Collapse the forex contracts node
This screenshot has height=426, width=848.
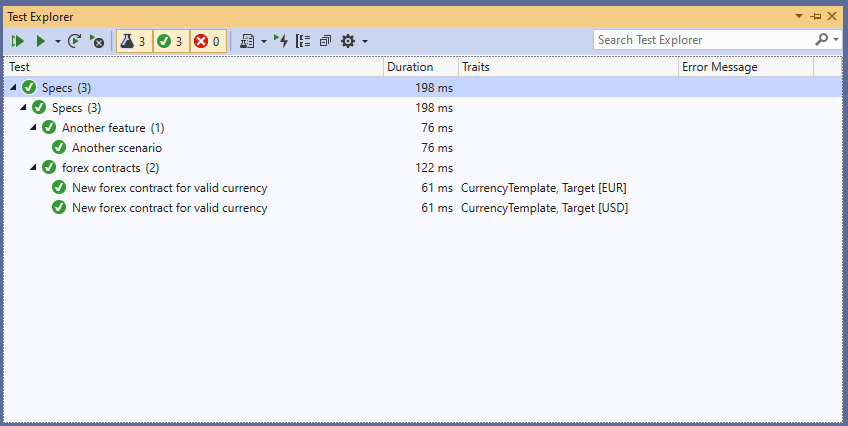pos(33,168)
